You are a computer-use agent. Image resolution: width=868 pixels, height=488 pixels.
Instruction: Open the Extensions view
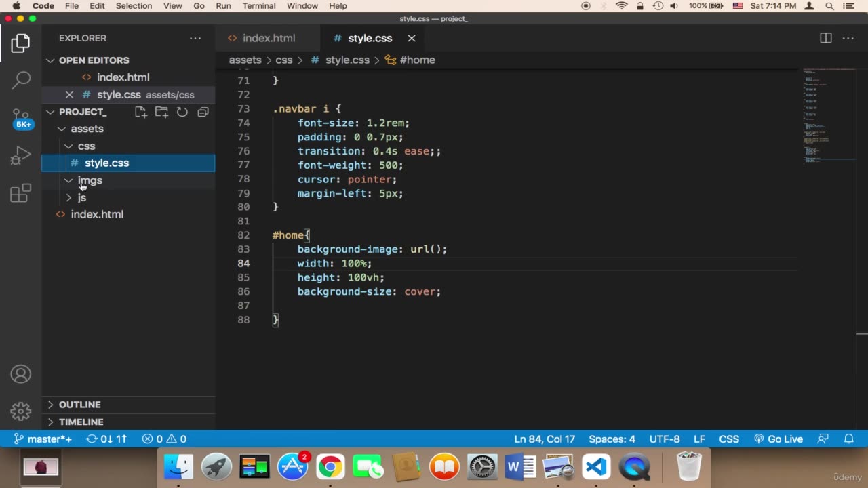click(21, 194)
